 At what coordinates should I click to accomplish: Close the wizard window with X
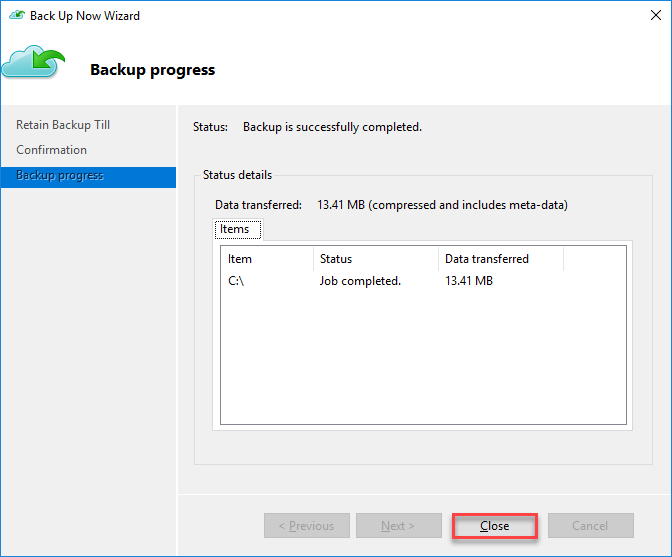point(650,16)
